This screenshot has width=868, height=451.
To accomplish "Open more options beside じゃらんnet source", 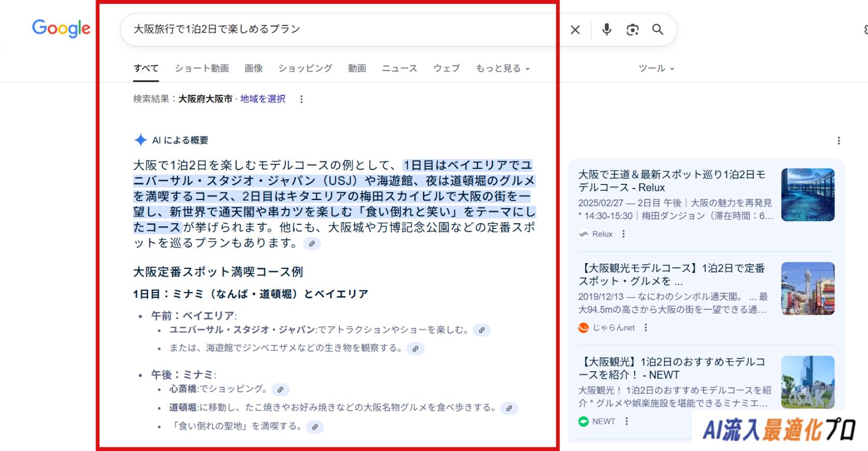I will point(646,328).
